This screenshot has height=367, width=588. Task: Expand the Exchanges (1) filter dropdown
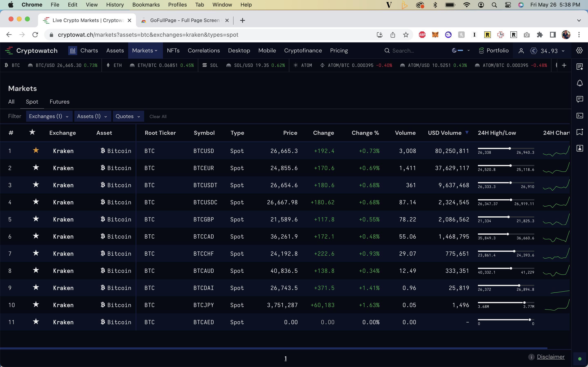pyautogui.click(x=49, y=116)
